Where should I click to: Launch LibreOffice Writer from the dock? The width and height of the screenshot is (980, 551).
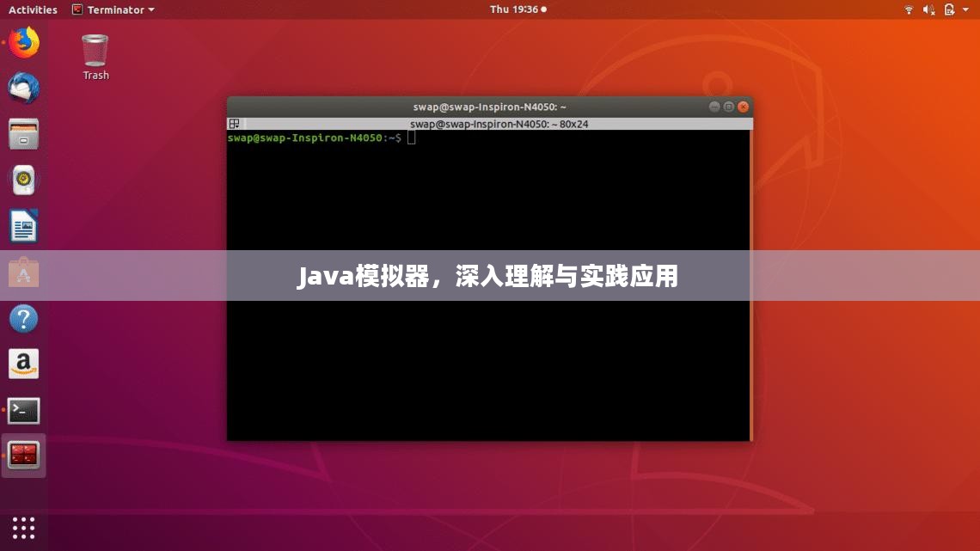point(24,225)
